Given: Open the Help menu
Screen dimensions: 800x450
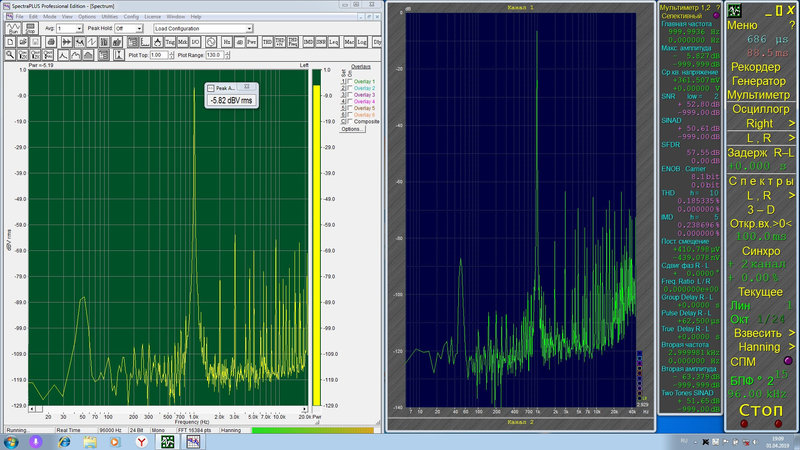Looking at the screenshot, I should (196, 17).
